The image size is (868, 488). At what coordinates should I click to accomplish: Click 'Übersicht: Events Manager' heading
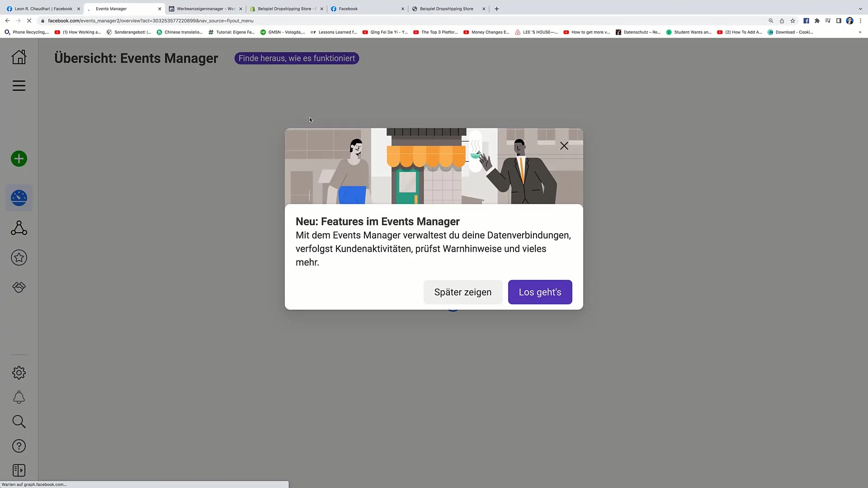(x=136, y=58)
